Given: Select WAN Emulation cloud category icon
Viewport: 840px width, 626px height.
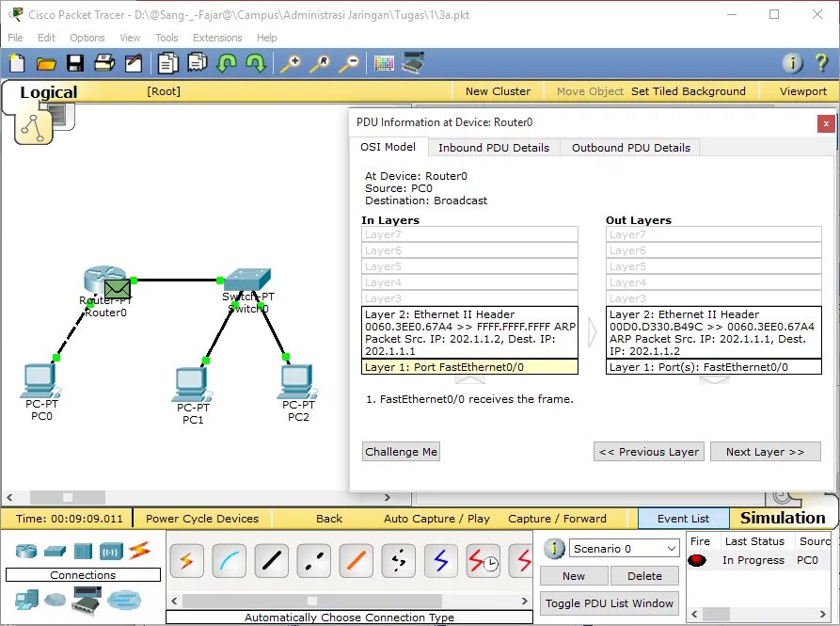Looking at the screenshot, I should (55, 599).
